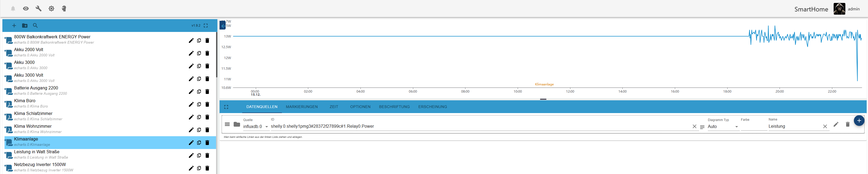
Task: Toggle the eye icon in top bar
Action: coord(26,9)
